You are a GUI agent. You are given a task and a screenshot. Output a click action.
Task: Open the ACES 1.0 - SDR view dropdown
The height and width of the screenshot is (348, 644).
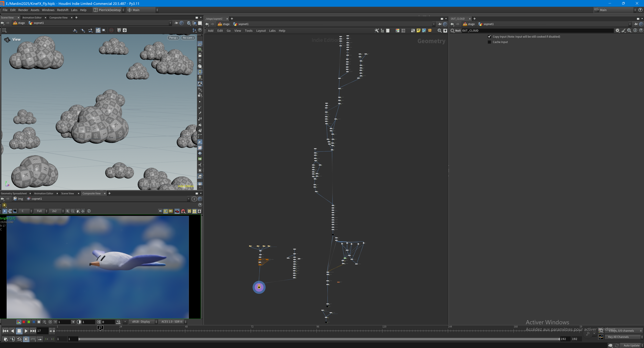(173, 322)
